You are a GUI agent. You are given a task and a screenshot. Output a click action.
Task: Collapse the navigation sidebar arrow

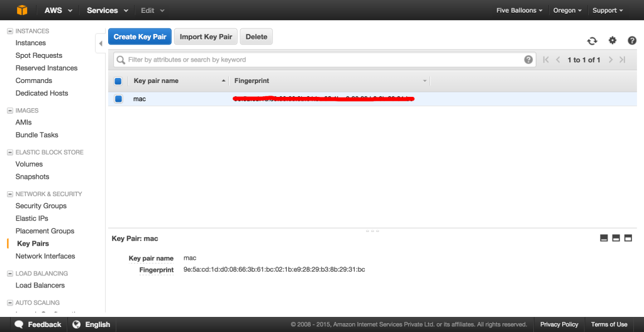coord(101,43)
